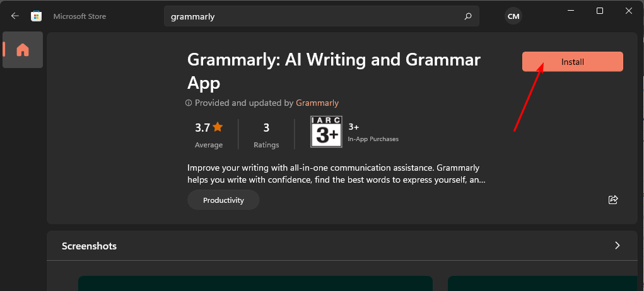Click the 3 Ratings count
Screen dimensions: 644x291
click(x=266, y=134)
